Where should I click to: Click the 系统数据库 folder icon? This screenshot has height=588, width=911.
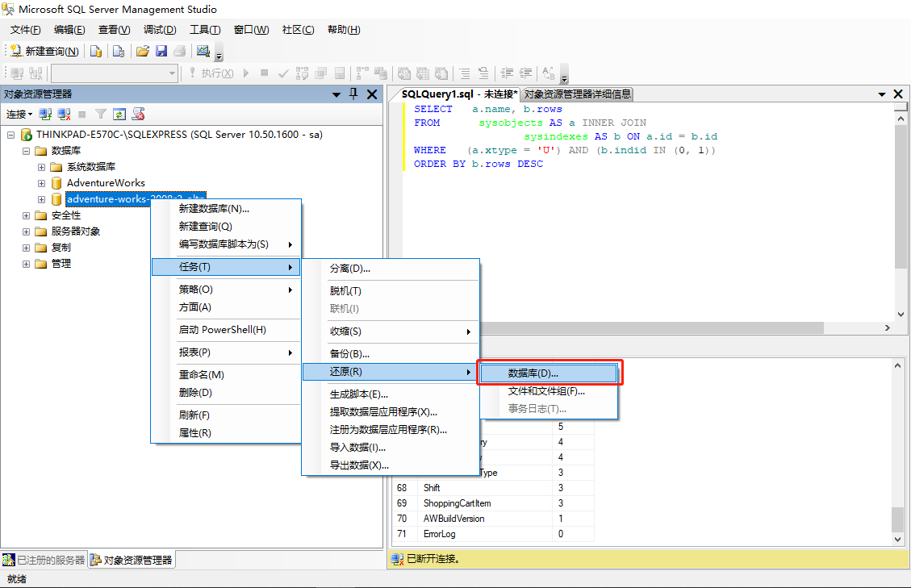point(56,167)
